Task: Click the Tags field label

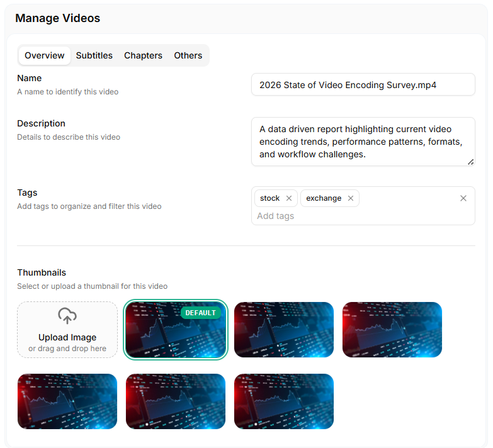Action: point(27,193)
